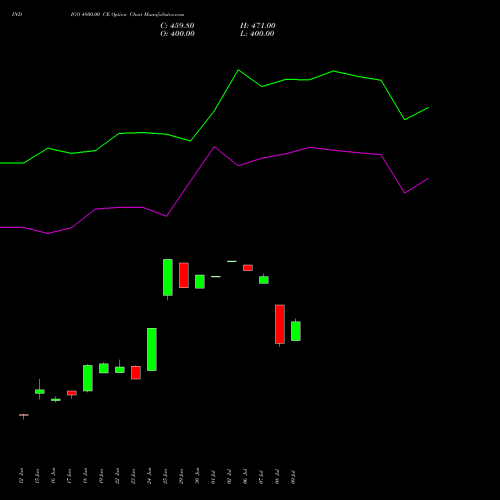Click the small red candle above 06 Jul

point(248,268)
